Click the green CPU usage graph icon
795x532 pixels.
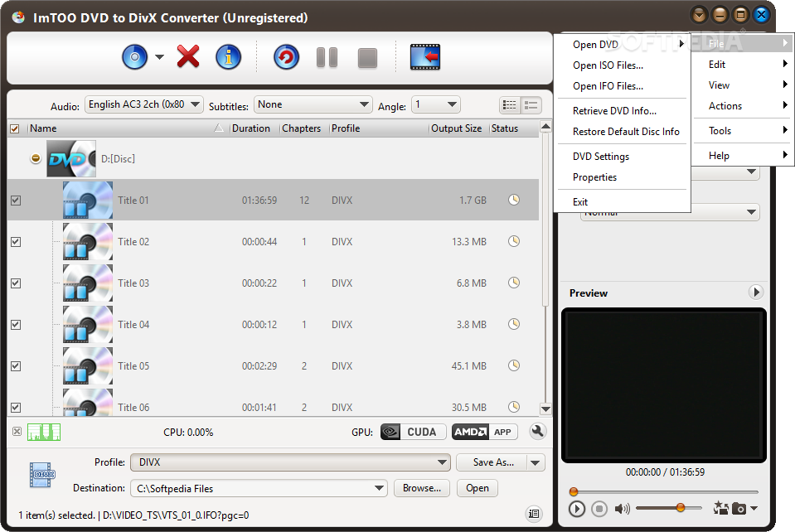click(44, 433)
